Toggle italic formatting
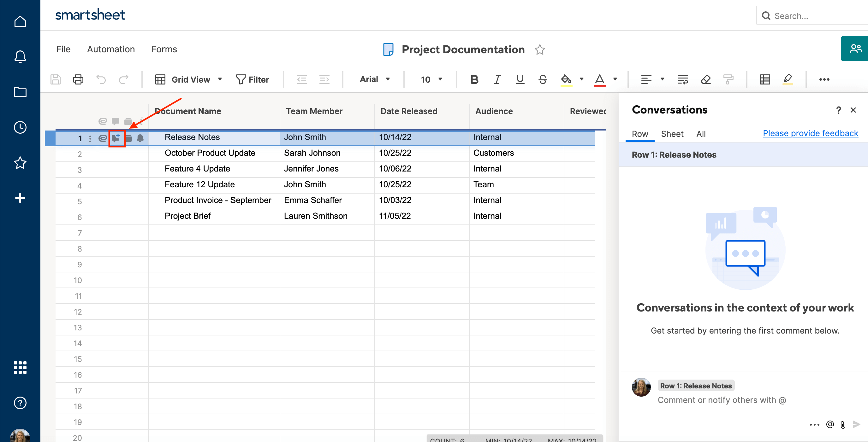The image size is (868, 442). click(497, 79)
